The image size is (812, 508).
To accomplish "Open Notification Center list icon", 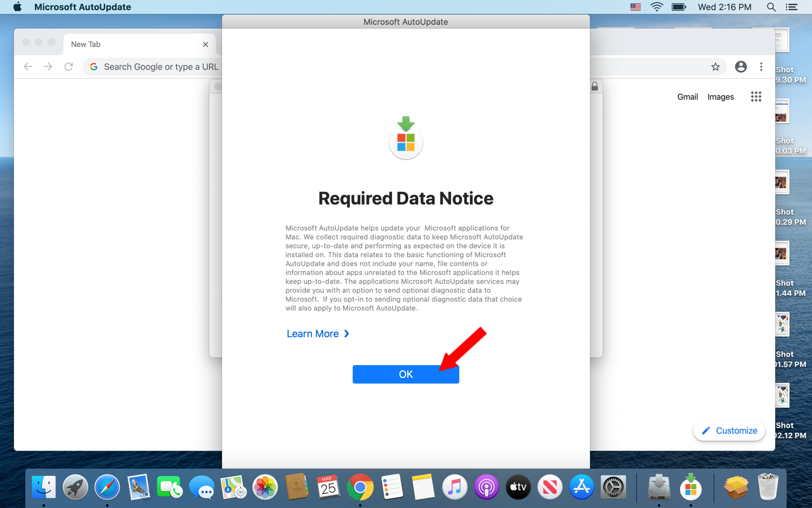I will pyautogui.click(x=792, y=7).
